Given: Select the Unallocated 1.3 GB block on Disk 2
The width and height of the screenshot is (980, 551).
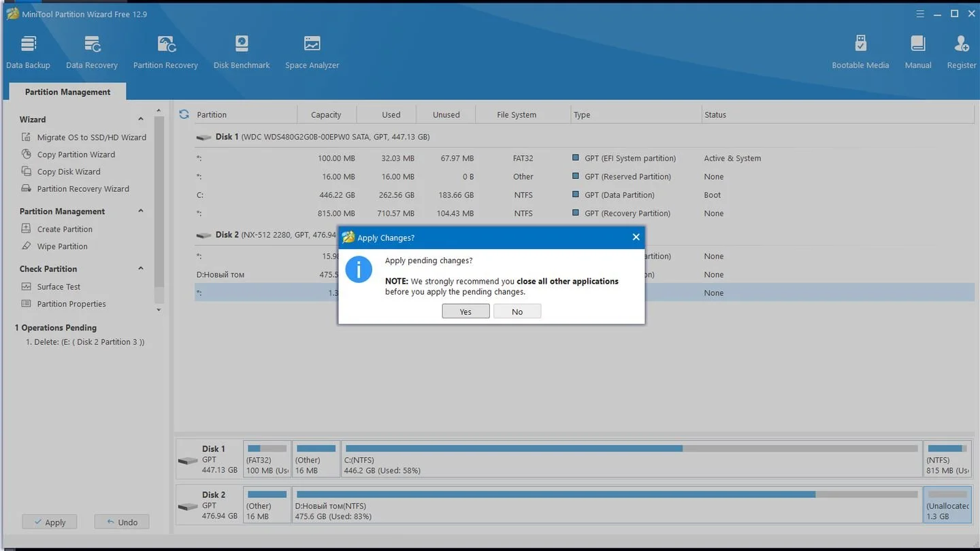Looking at the screenshot, I should click(x=948, y=504).
